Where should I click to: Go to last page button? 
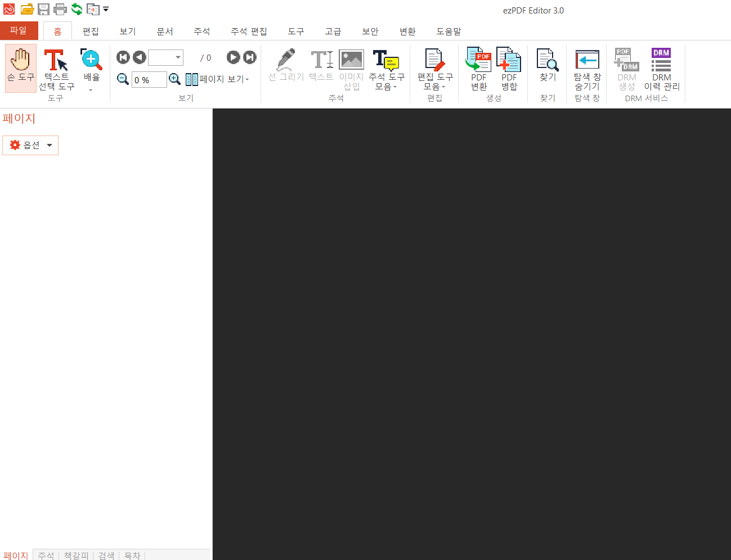(x=249, y=57)
